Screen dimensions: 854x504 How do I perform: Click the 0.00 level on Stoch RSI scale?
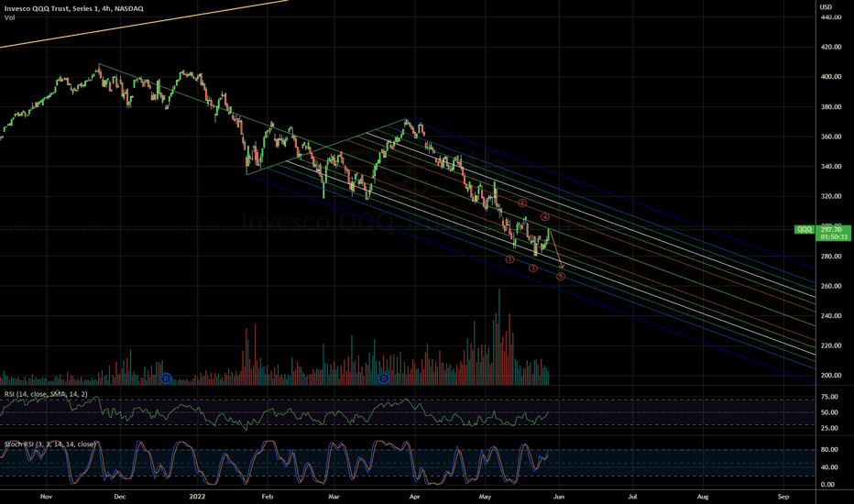[827, 485]
